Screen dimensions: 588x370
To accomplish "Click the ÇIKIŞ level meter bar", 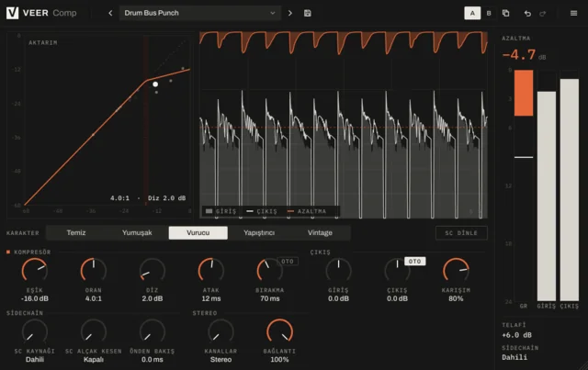I will (x=570, y=190).
